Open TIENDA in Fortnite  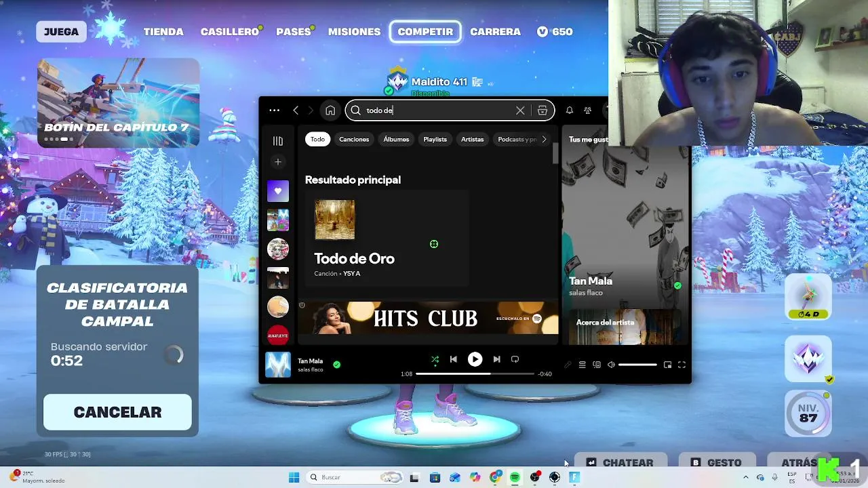(x=163, y=32)
